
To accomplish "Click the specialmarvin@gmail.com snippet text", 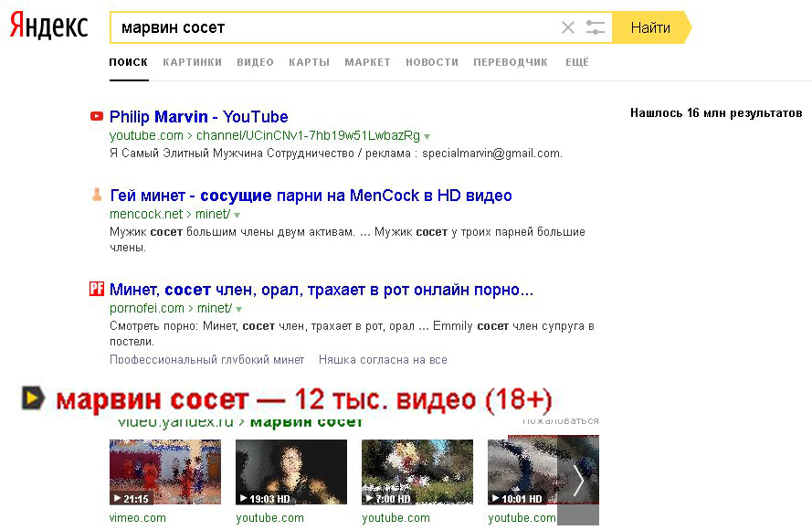I will [492, 154].
